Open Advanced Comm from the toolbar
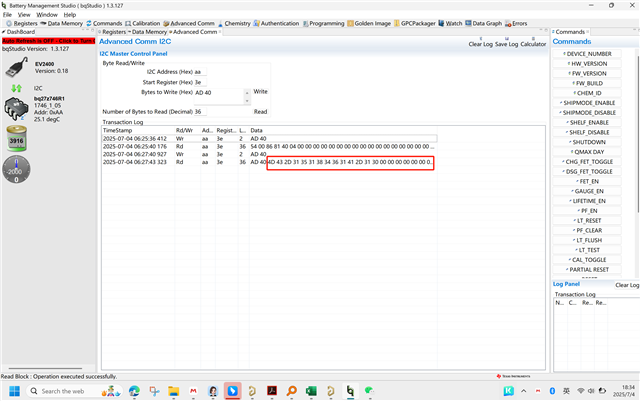The height and width of the screenshot is (401, 640). (x=189, y=23)
